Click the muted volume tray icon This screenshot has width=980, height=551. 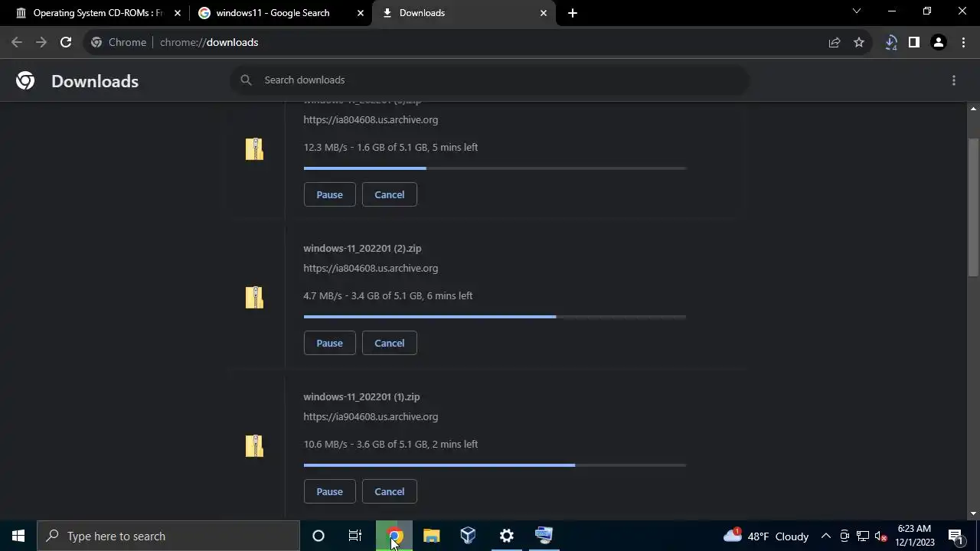tap(880, 536)
